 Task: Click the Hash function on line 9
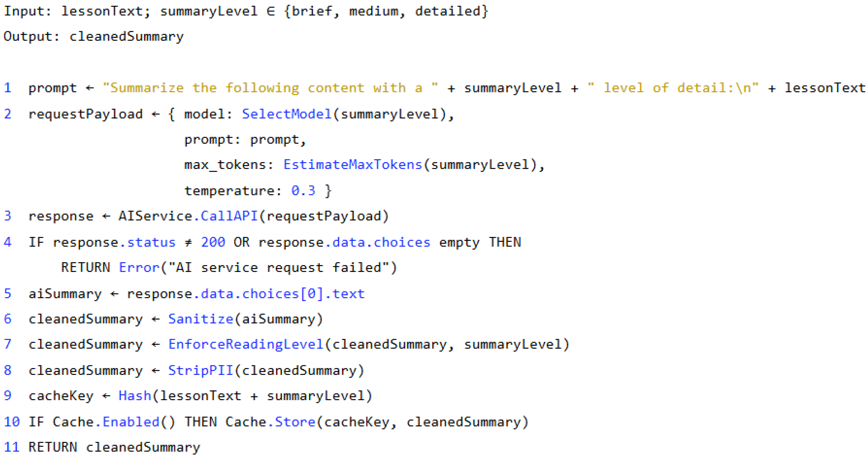click(135, 396)
